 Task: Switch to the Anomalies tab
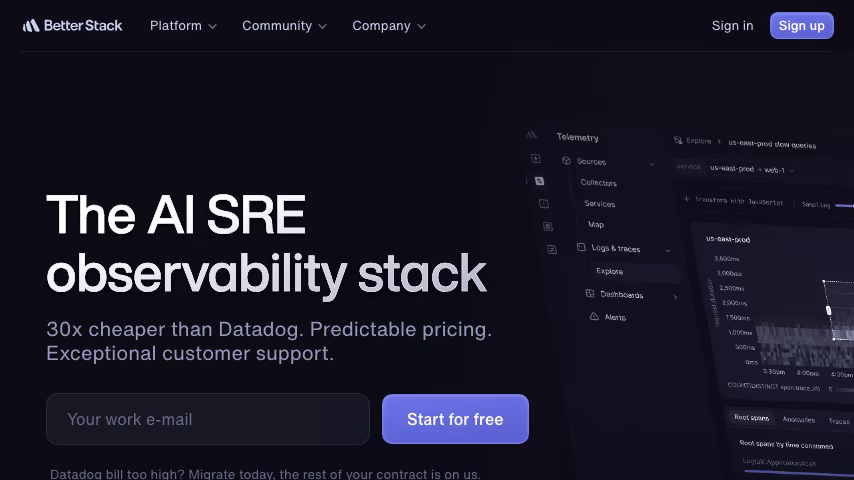click(798, 420)
